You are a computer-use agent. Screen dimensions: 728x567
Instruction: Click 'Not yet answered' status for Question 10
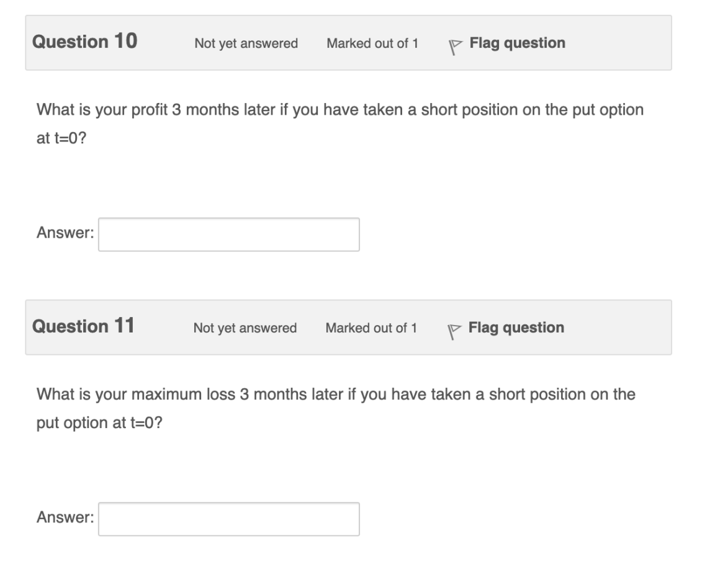tap(246, 43)
